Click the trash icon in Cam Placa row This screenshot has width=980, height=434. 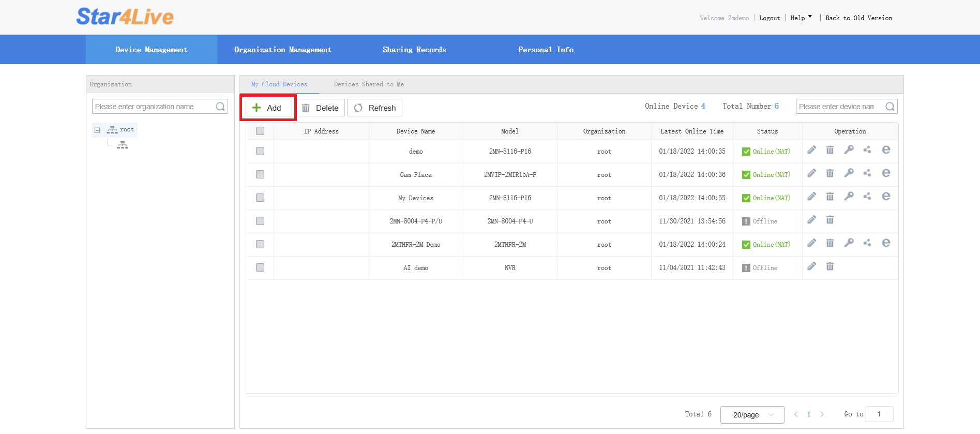point(830,173)
